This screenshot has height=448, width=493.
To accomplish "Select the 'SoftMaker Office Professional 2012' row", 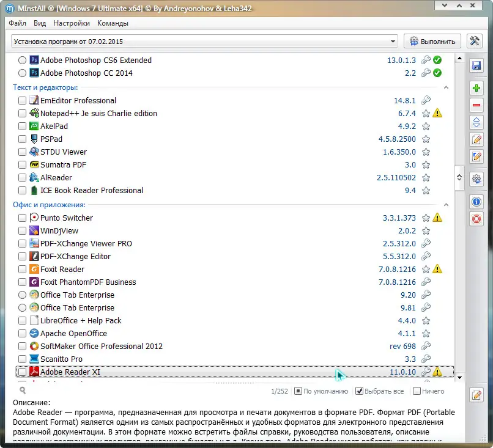I will coord(234,346).
